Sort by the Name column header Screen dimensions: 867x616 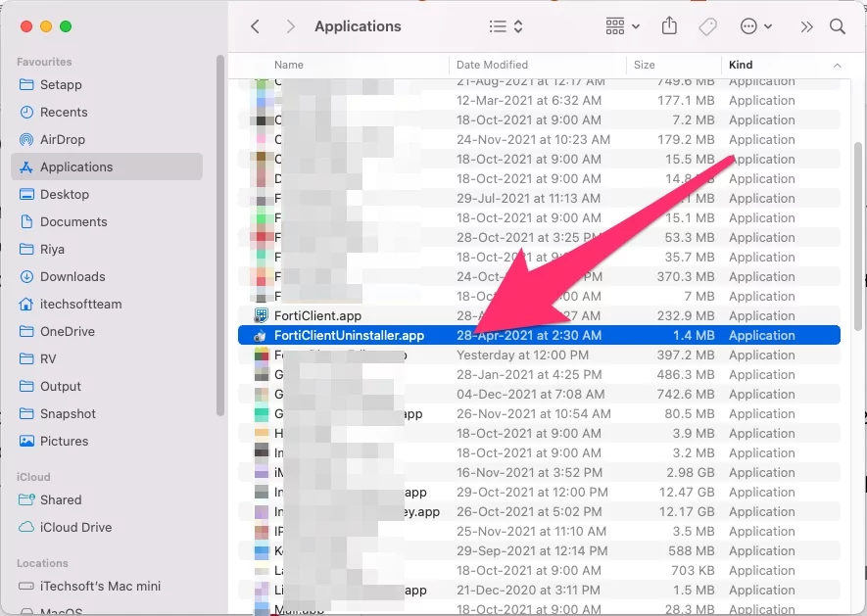click(289, 65)
